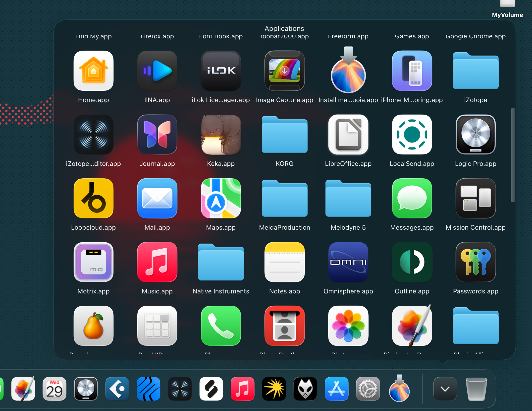
Task: Open Trash in the Dock
Action: (x=476, y=389)
